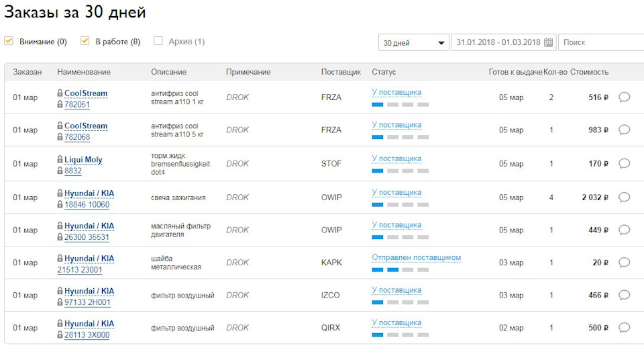Screen dimensions: 644x356
Task: Click Отправлен поставщиком status link
Action: pyautogui.click(x=417, y=257)
